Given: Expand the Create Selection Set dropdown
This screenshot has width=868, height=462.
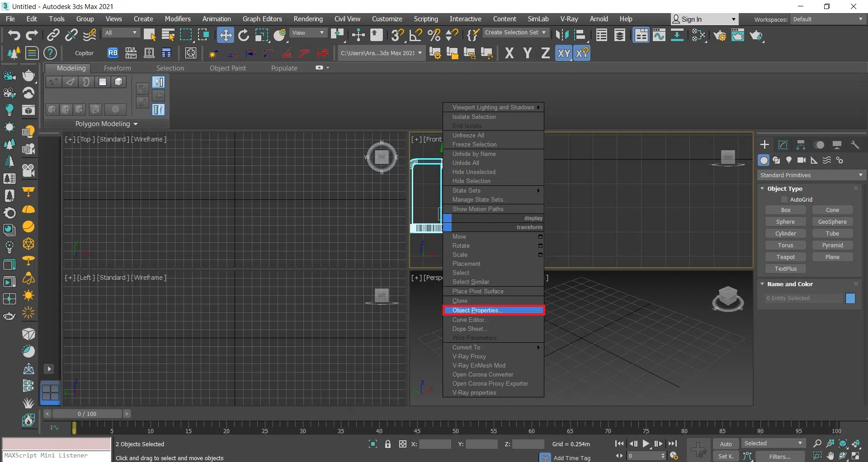Looking at the screenshot, I should (516, 33).
